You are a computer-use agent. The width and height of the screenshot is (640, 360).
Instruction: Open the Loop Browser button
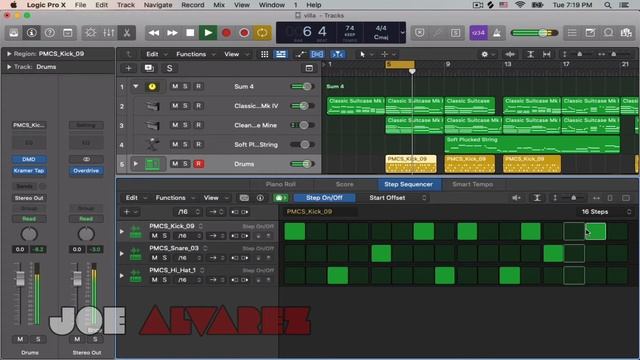point(608,33)
